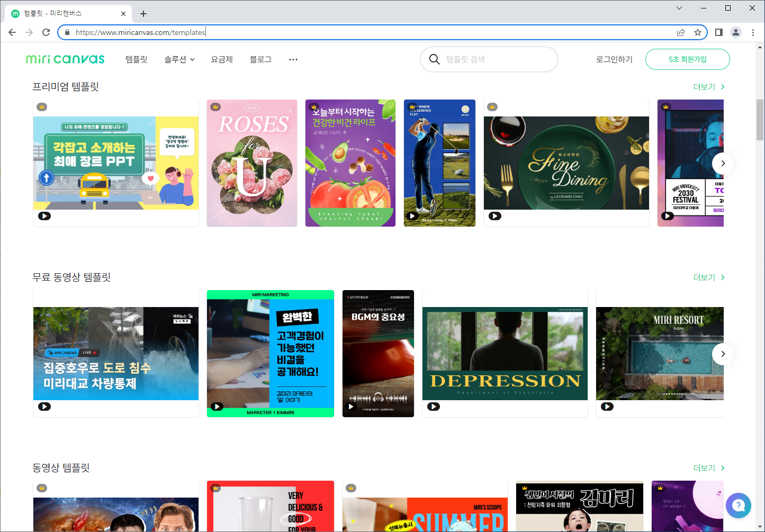Open the golf player template thumbnail
Screen dimensions: 765x532
(439, 163)
